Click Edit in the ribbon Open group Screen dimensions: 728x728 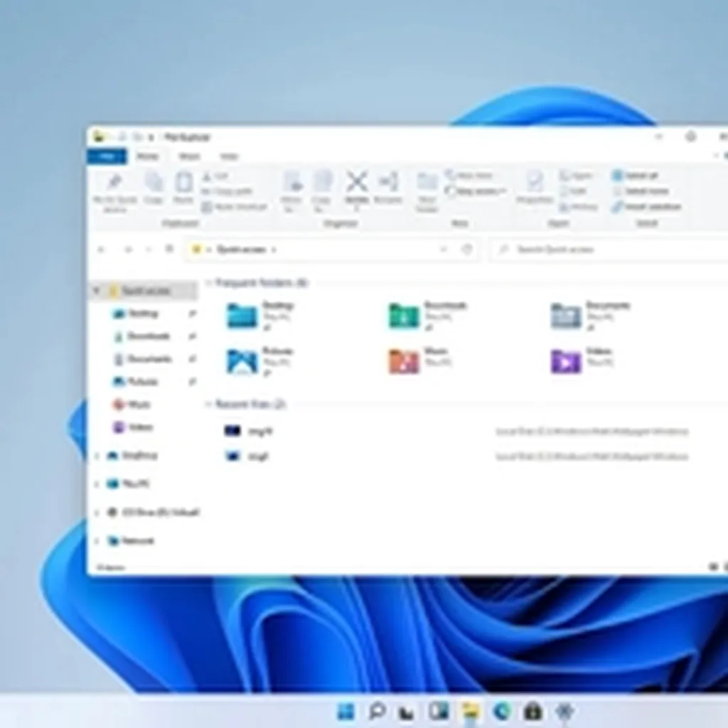[x=574, y=191]
